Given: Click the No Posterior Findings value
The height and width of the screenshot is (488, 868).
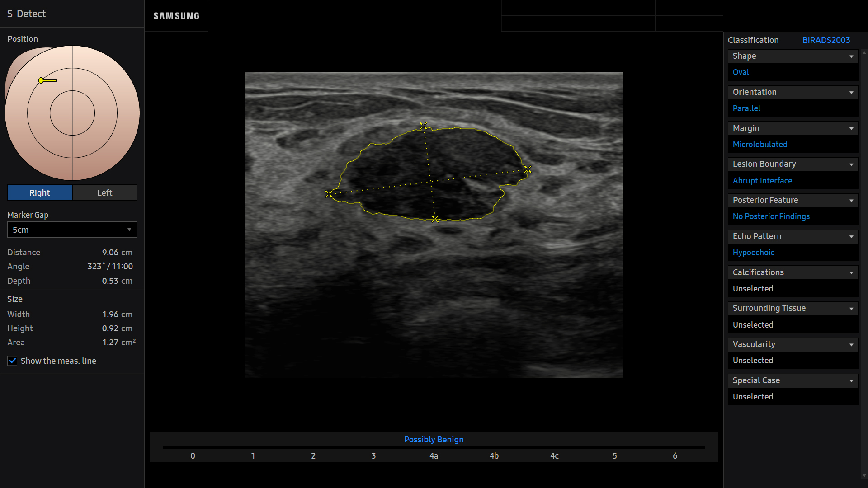Looking at the screenshot, I should click(771, 216).
